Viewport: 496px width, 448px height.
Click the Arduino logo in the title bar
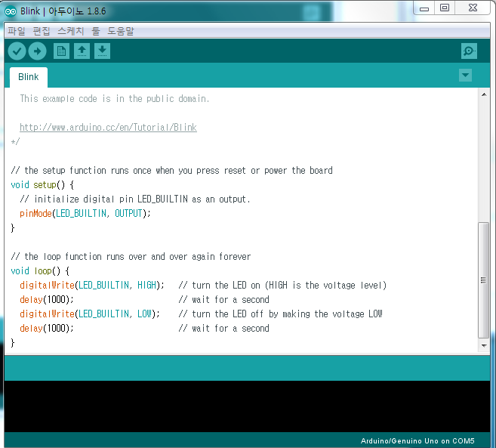11,12
